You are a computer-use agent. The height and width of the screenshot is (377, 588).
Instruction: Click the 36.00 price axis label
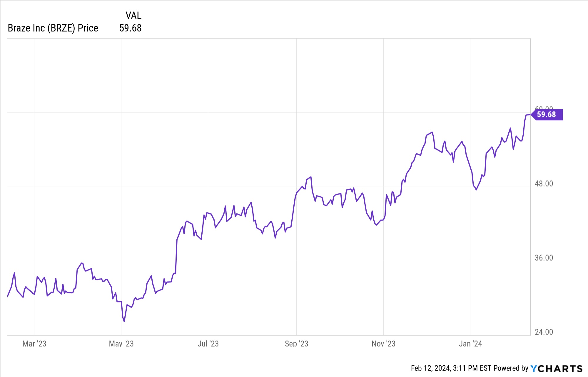tap(544, 258)
